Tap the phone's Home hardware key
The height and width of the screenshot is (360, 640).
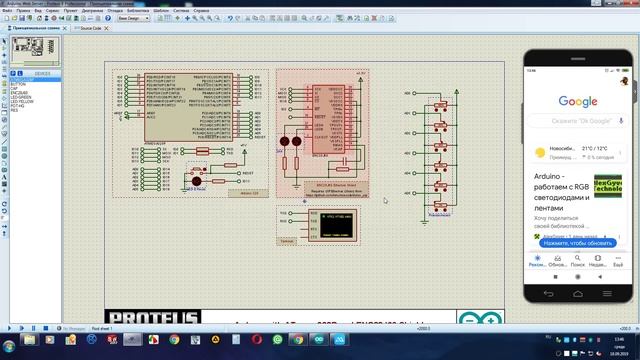pyautogui.click(x=578, y=293)
